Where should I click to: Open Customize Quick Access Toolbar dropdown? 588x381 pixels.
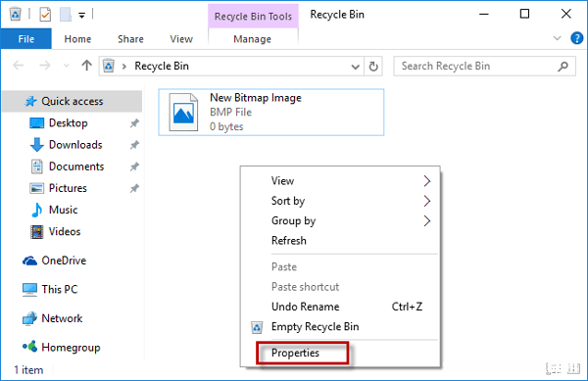pos(81,16)
